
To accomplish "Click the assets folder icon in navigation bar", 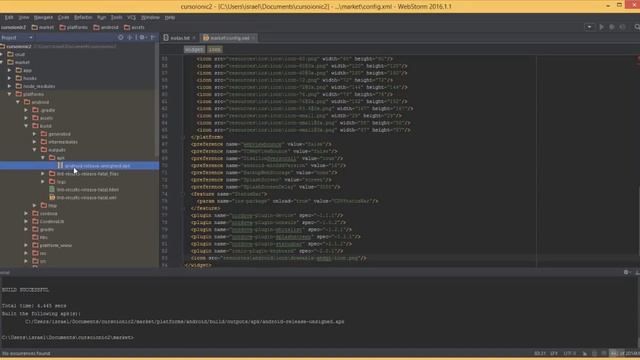I will point(127,27).
